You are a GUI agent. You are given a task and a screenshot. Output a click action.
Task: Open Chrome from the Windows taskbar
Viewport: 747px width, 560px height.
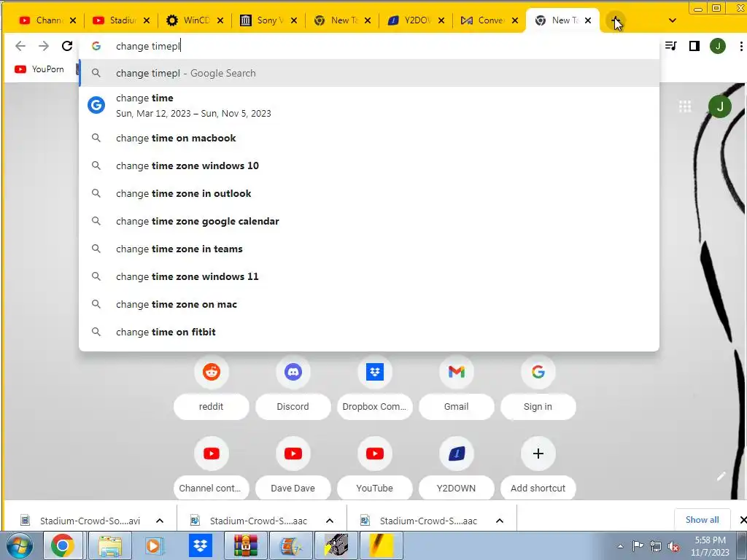point(63,545)
